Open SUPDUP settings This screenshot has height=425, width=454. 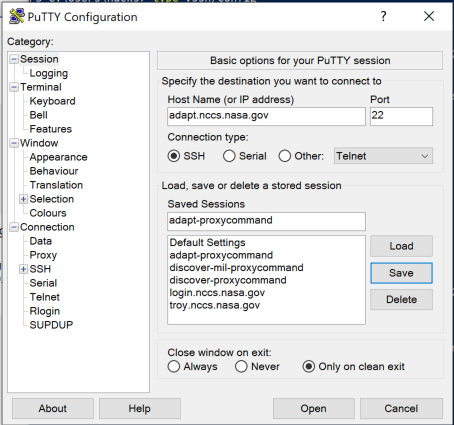pyautogui.click(x=51, y=325)
